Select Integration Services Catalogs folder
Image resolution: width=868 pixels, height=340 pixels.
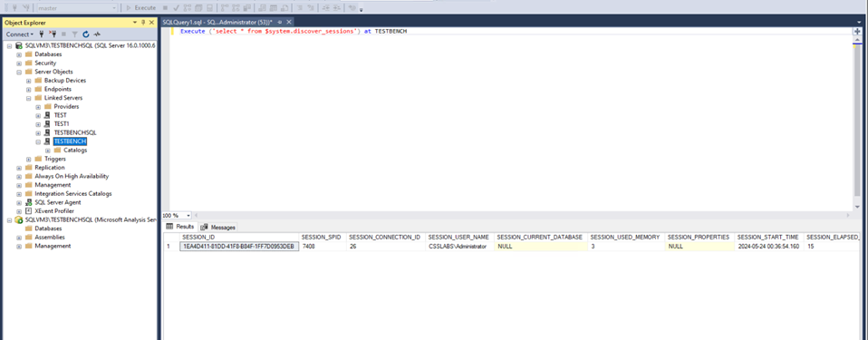point(73,194)
